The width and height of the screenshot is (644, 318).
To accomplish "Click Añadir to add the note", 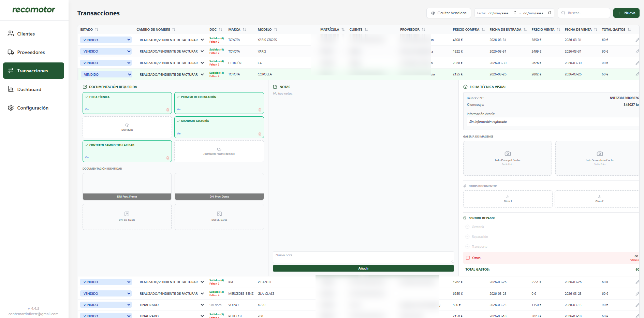I will point(363,269).
